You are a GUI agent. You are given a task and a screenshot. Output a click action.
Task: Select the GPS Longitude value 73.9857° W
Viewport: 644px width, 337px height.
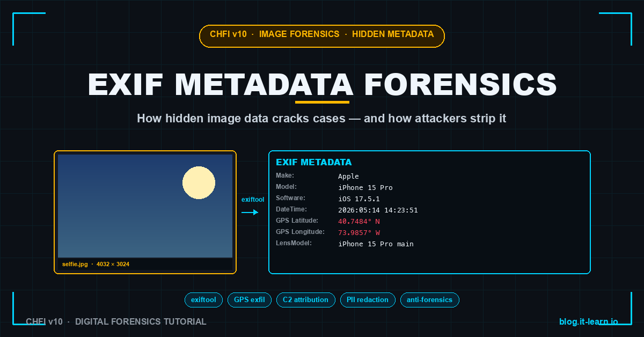359,232
